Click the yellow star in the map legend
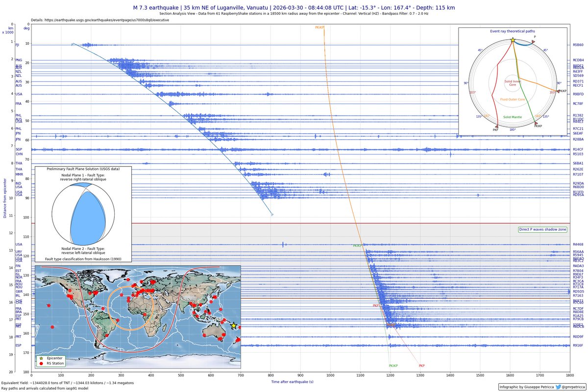The width and height of the screenshot is (588, 392). [x=41, y=358]
